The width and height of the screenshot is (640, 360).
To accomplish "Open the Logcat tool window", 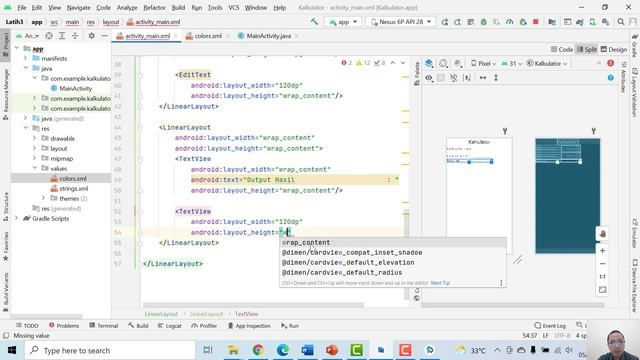I will click(x=169, y=325).
